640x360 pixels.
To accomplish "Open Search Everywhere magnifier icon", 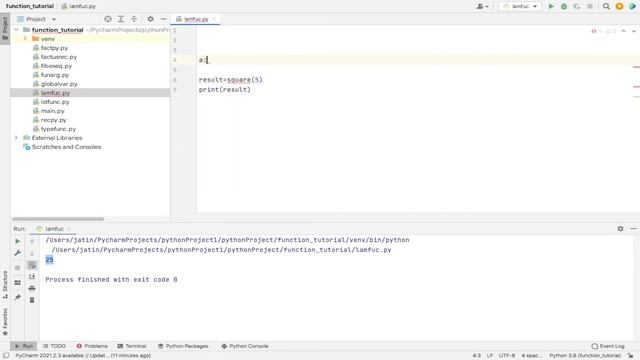I will coord(606,6).
